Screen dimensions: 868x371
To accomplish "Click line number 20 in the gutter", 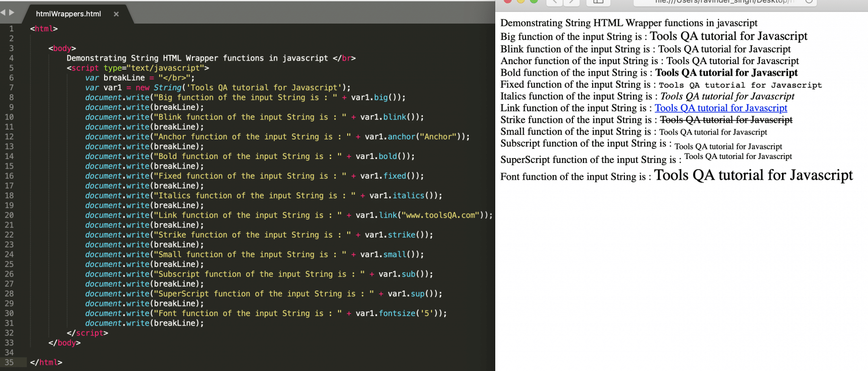I will (9, 215).
